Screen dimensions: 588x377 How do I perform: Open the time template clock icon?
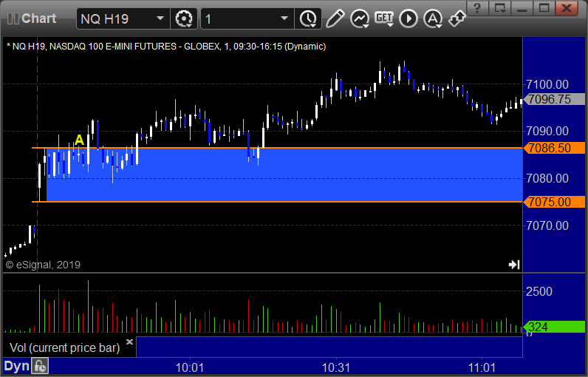308,18
